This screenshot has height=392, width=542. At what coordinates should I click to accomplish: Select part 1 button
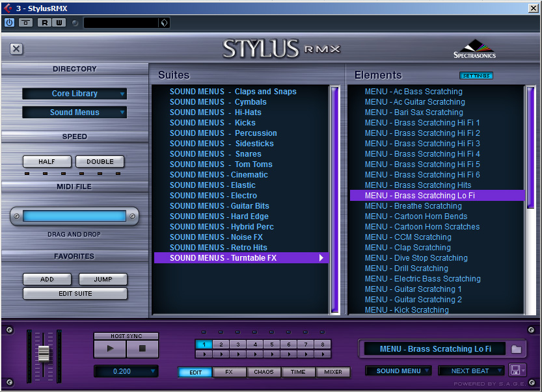pyautogui.click(x=204, y=345)
